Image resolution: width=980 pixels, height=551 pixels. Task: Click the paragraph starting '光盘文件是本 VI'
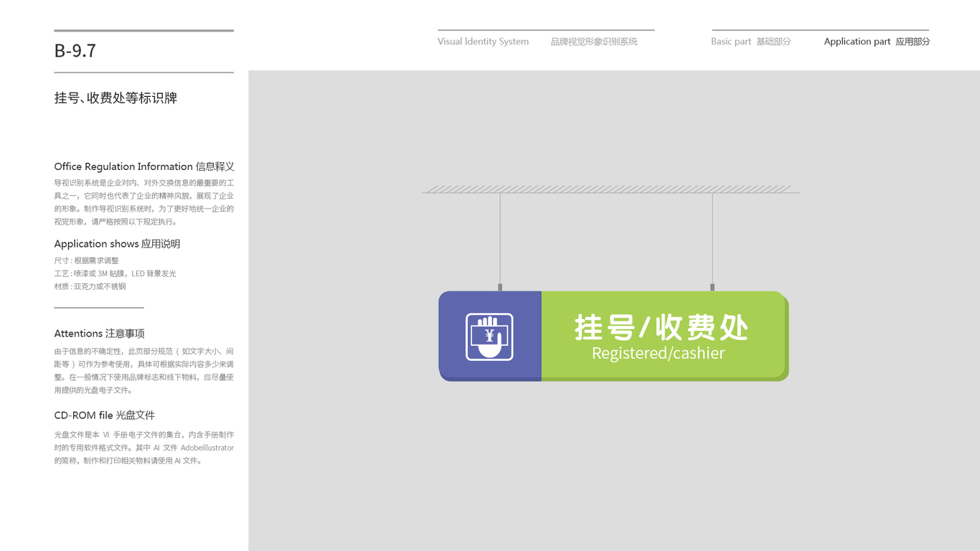point(144,448)
